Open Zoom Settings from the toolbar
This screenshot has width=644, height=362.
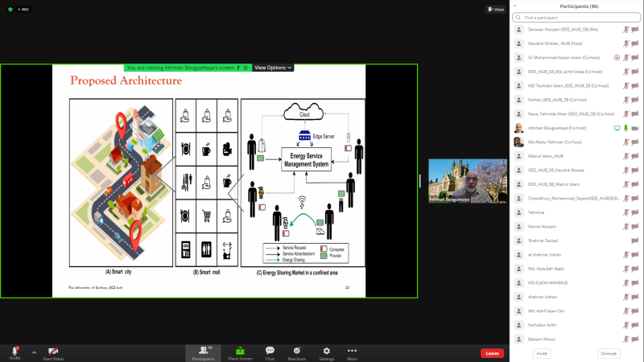pos(325,352)
